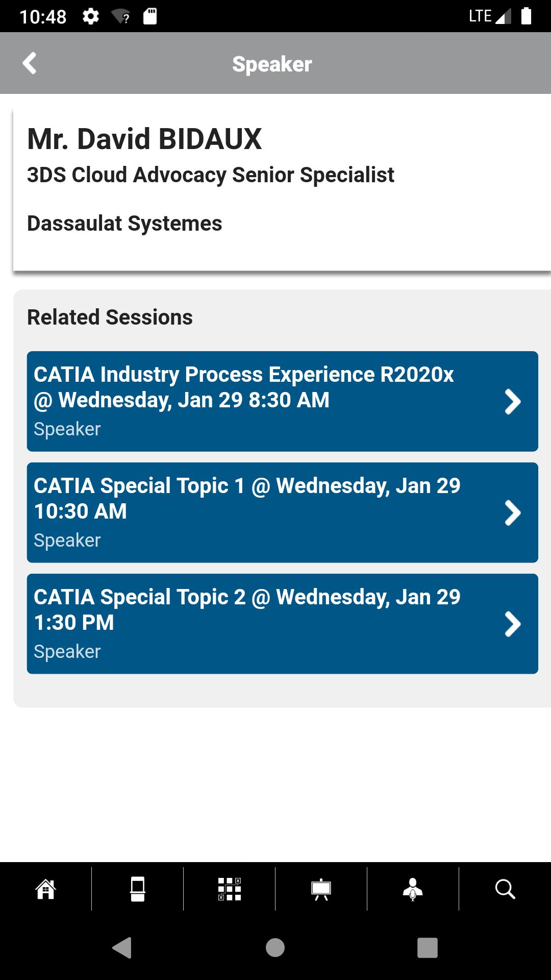Open CATIA Special Topic 2 session

(x=283, y=624)
